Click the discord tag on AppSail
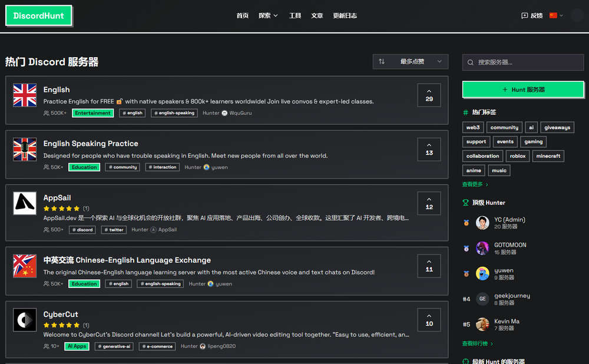 click(82, 230)
